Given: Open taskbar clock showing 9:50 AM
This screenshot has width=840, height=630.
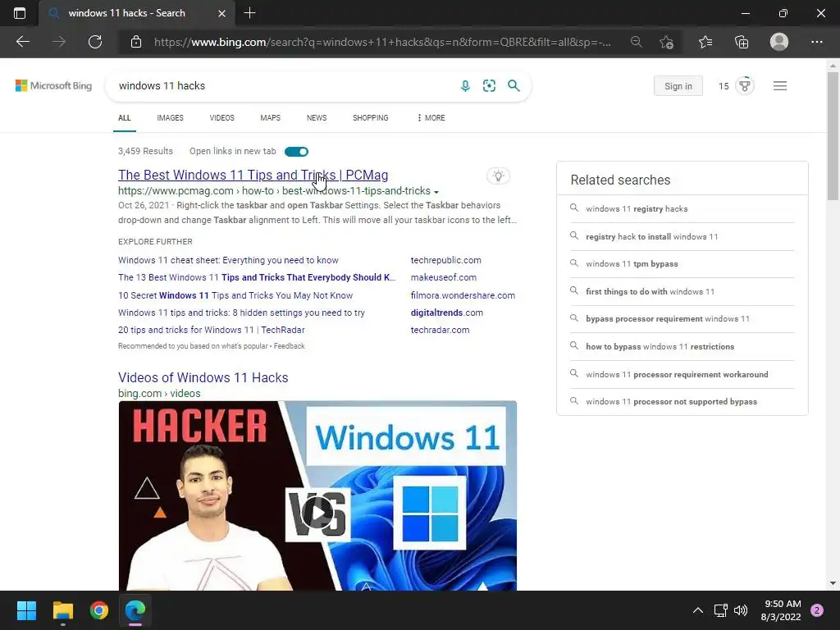Looking at the screenshot, I should point(781,610).
